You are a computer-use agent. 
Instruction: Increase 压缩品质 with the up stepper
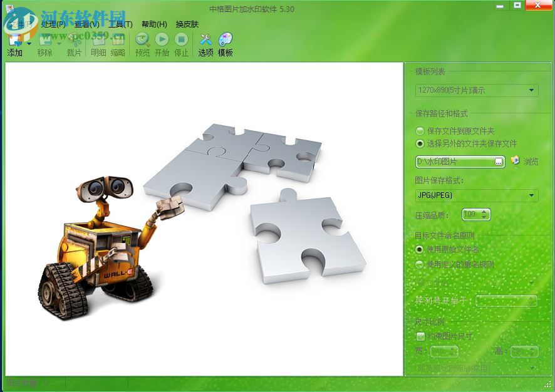pos(484,211)
